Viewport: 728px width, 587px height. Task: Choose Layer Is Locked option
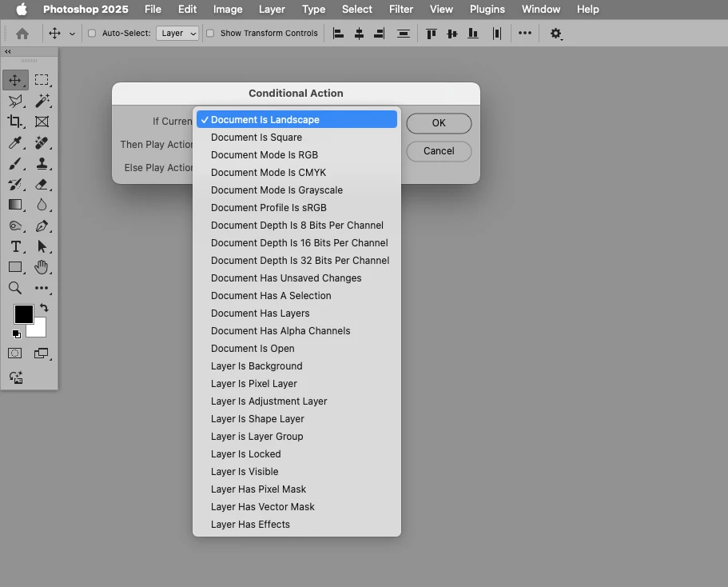(x=296, y=454)
